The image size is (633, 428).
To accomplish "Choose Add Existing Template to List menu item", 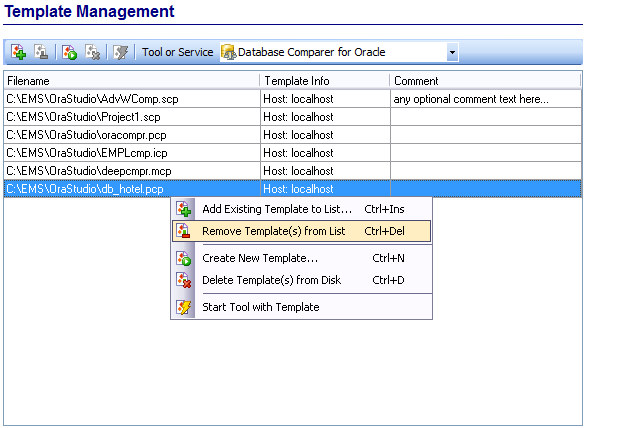I will click(277, 209).
